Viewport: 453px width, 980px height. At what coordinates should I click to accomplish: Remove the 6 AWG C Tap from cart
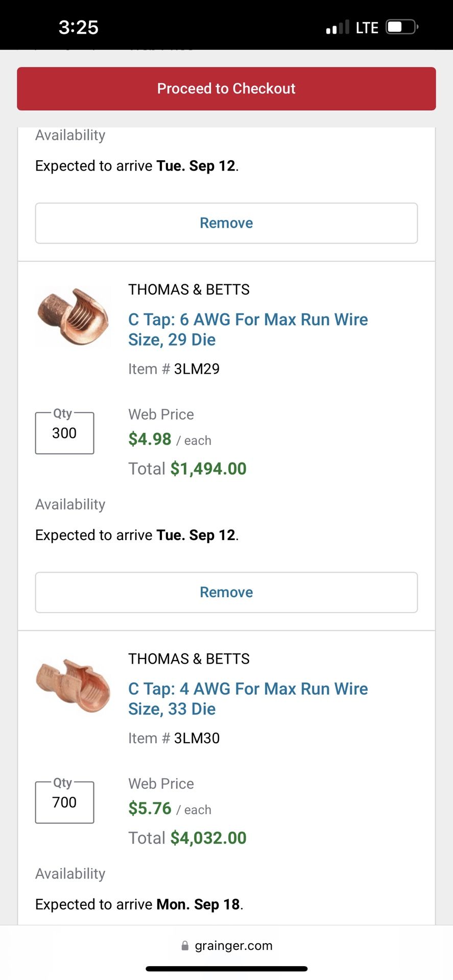click(226, 592)
